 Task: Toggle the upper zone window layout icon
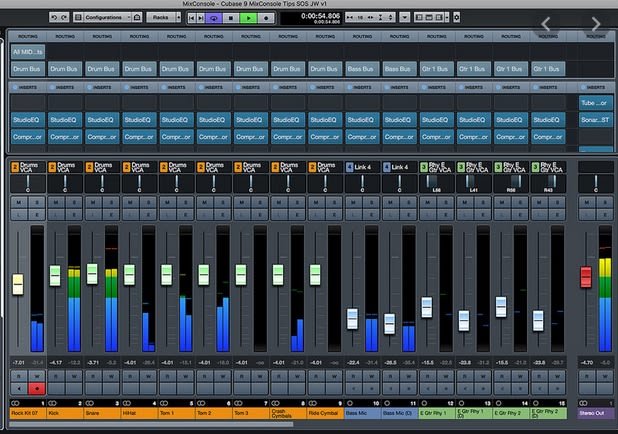pos(429,17)
